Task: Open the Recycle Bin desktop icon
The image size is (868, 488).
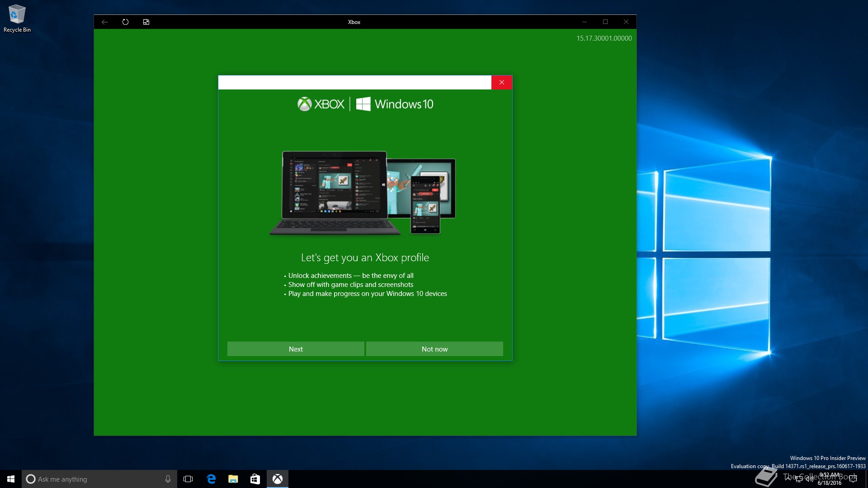Action: 17,19
